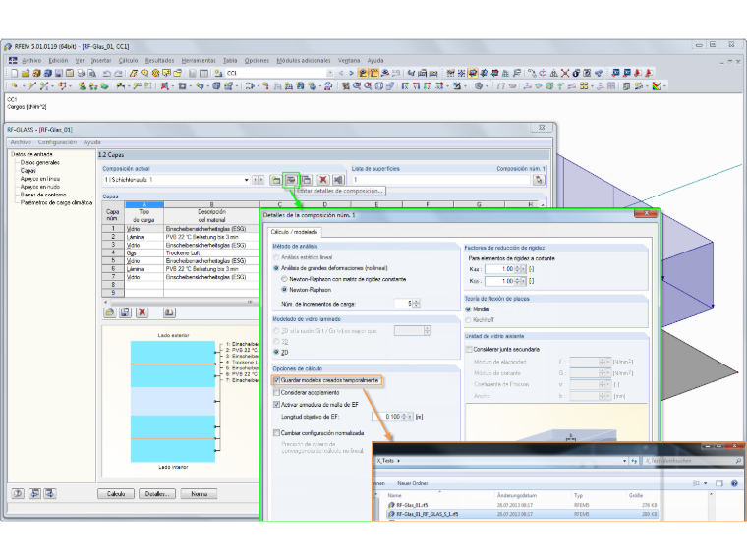
Task: Click stepper for Núm. de incrementos de carga
Action: point(417,304)
